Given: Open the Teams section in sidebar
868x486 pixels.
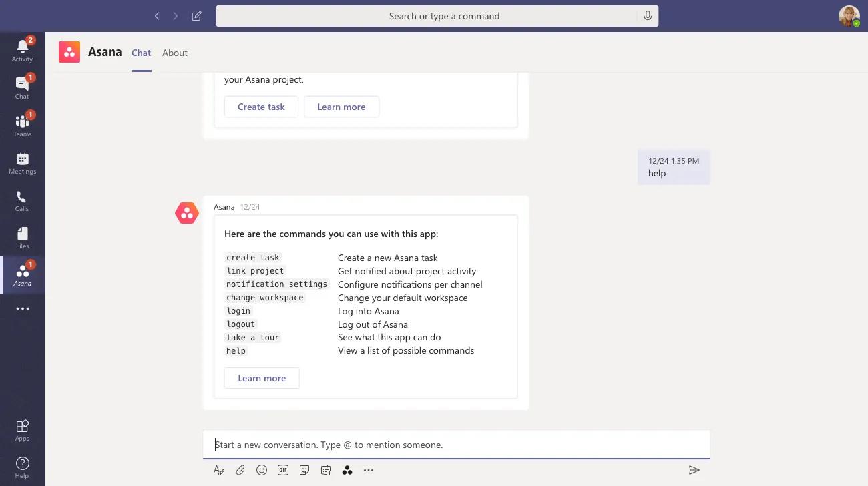Looking at the screenshot, I should (22, 125).
